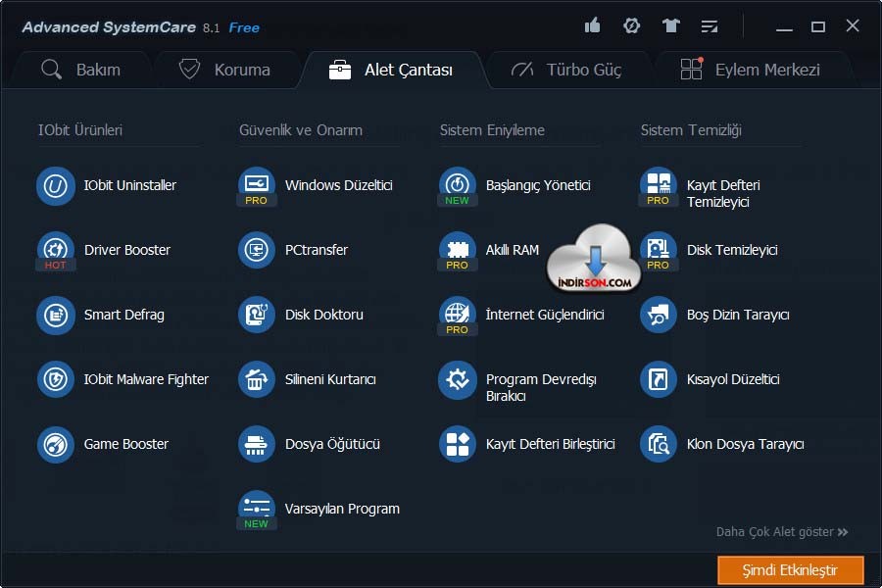Launch Driver Booster icon with HOT badge
The image size is (882, 588).
tap(56, 251)
